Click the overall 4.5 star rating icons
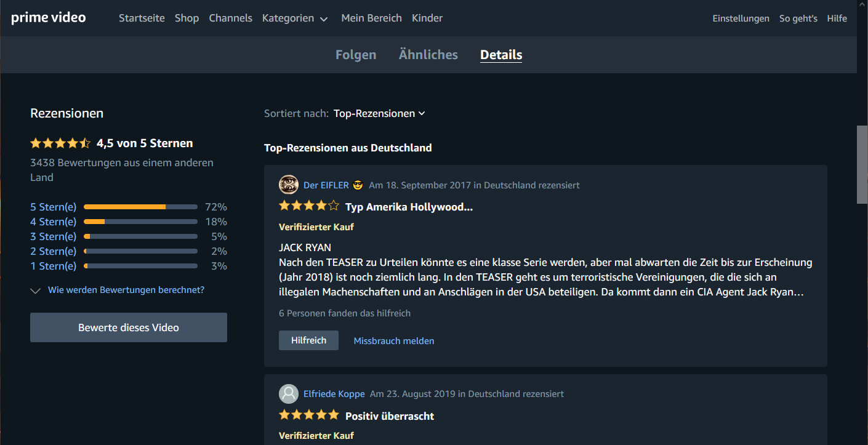The width and height of the screenshot is (868, 445). [x=60, y=143]
